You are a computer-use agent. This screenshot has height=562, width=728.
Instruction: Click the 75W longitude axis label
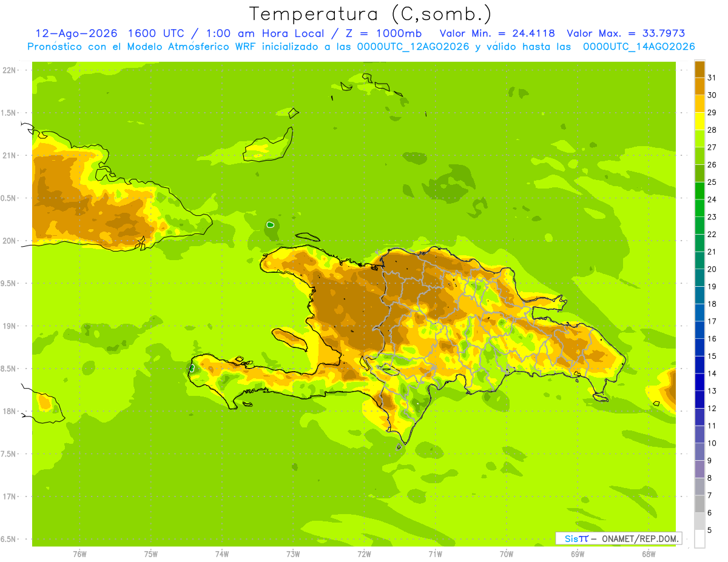coord(151,554)
